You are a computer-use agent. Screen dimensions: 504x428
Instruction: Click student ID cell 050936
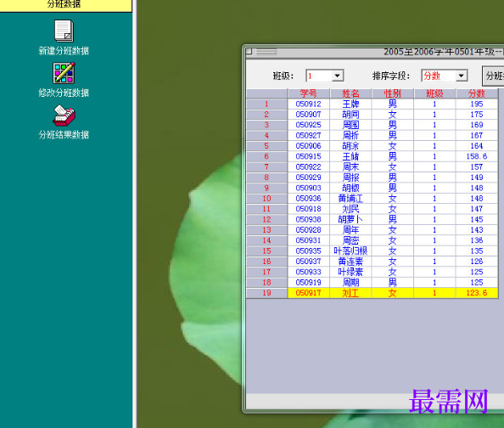309,199
